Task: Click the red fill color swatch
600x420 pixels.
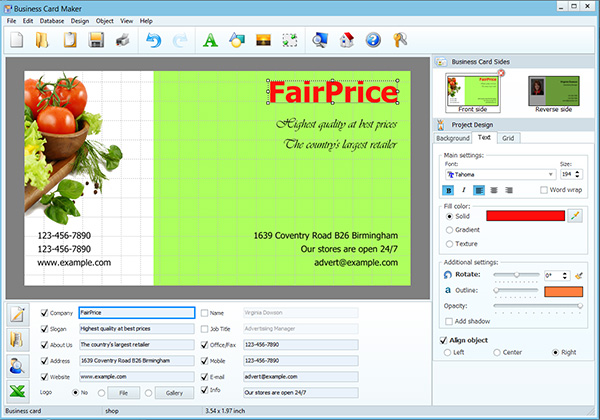Action: click(x=525, y=216)
